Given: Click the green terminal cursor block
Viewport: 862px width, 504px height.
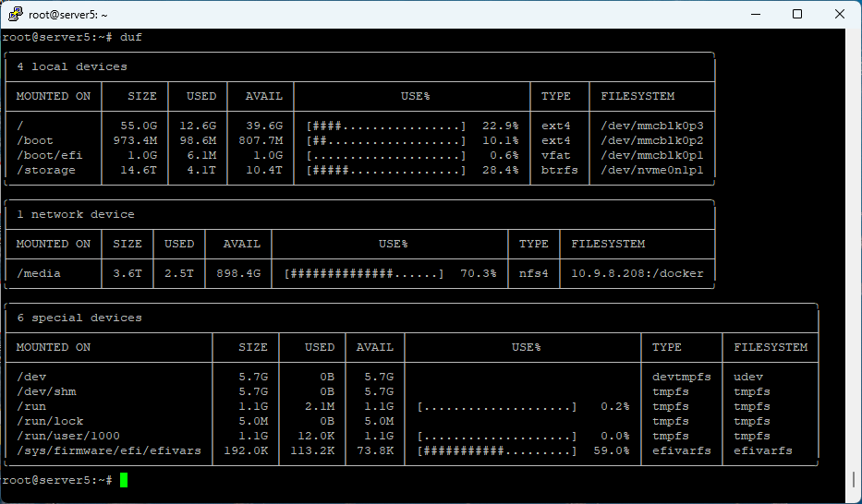Looking at the screenshot, I should point(124,480).
